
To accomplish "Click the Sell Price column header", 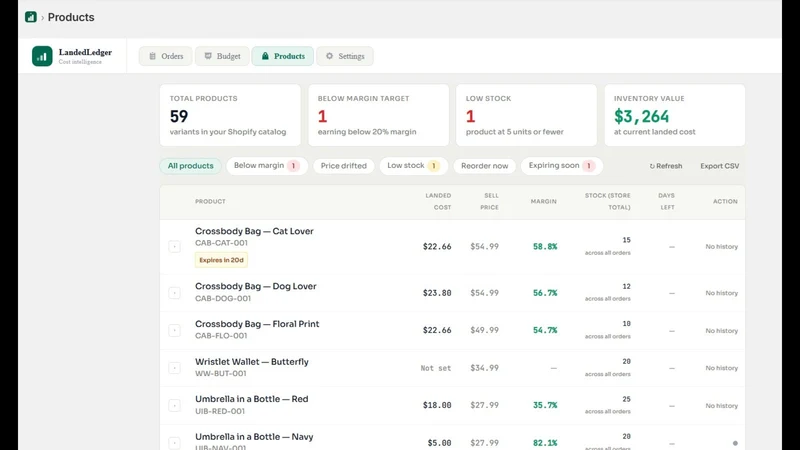I will [x=489, y=202].
